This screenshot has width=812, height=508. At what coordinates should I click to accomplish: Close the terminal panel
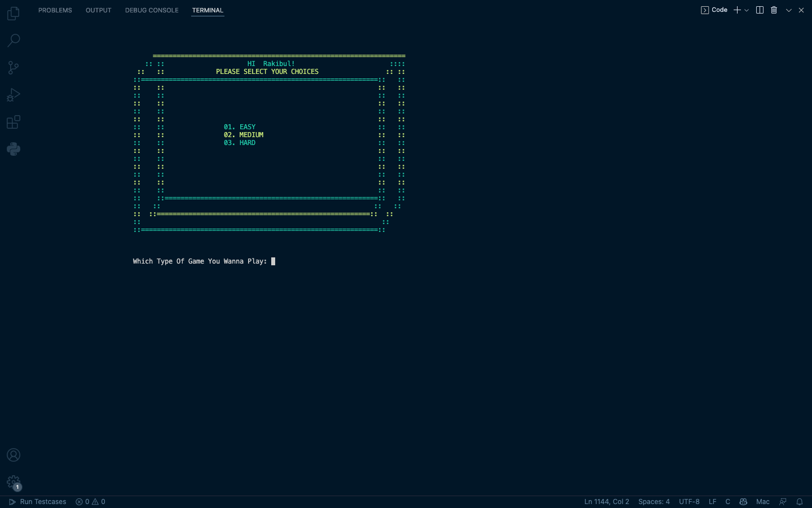(801, 10)
